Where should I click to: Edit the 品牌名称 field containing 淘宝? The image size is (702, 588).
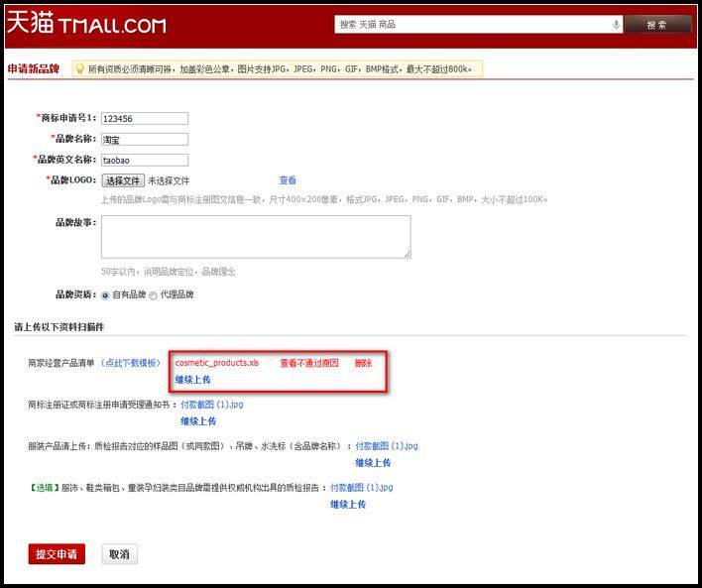point(145,139)
